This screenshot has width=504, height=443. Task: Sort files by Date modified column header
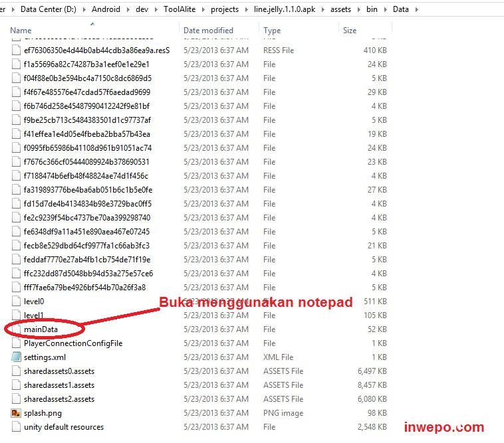point(208,30)
